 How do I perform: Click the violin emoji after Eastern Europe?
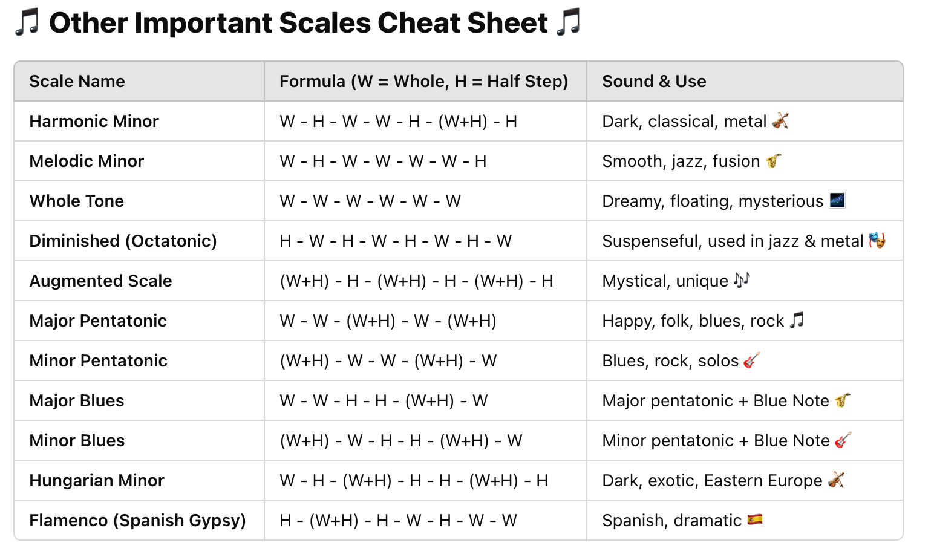[836, 480]
